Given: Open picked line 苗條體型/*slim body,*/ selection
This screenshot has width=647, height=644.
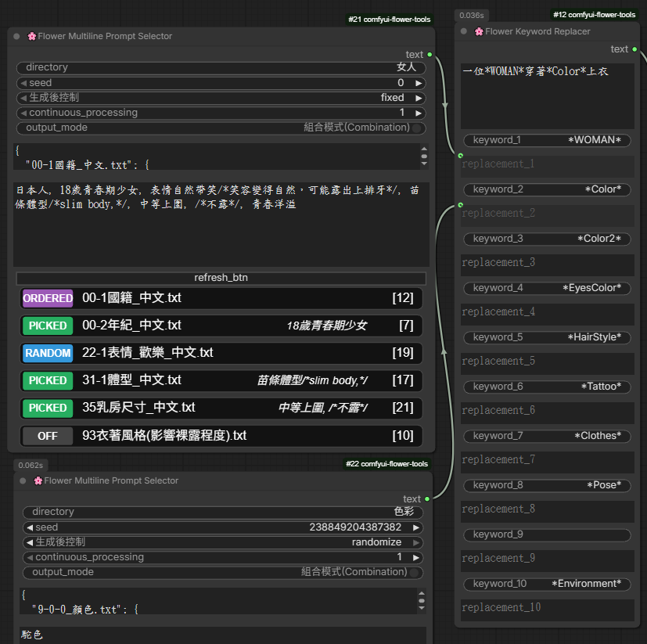Looking at the screenshot, I should [312, 380].
